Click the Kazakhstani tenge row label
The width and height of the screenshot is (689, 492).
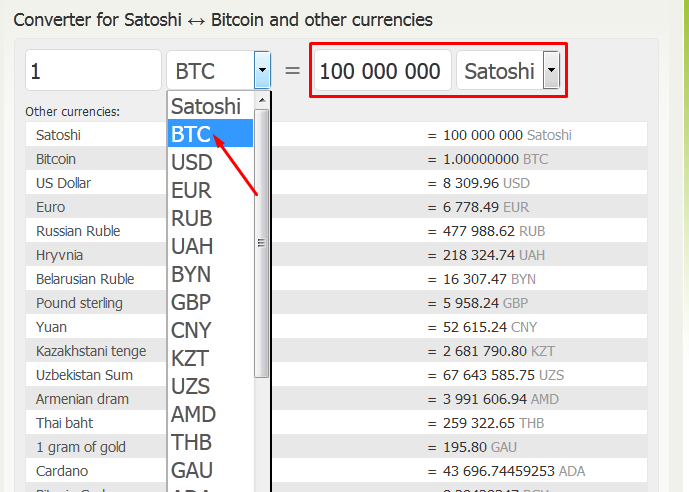(91, 351)
